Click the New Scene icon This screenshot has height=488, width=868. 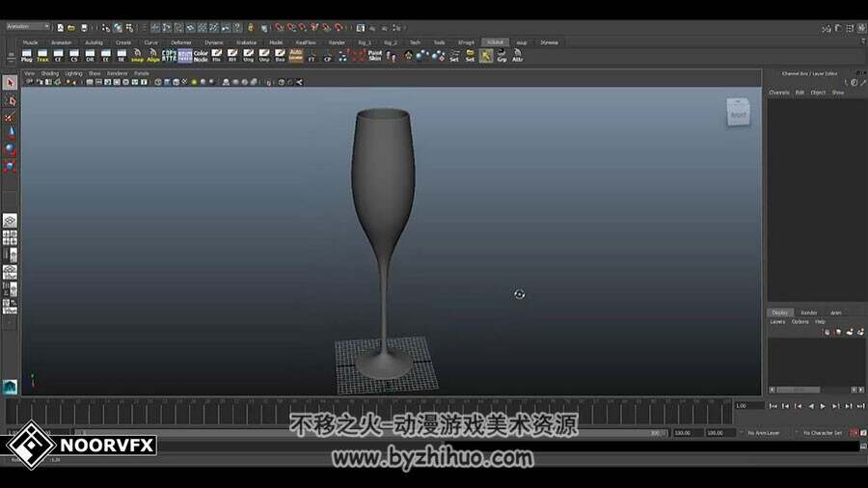pyautogui.click(x=61, y=28)
